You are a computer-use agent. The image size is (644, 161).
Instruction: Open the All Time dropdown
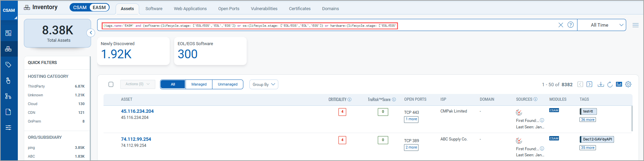pyautogui.click(x=602, y=25)
